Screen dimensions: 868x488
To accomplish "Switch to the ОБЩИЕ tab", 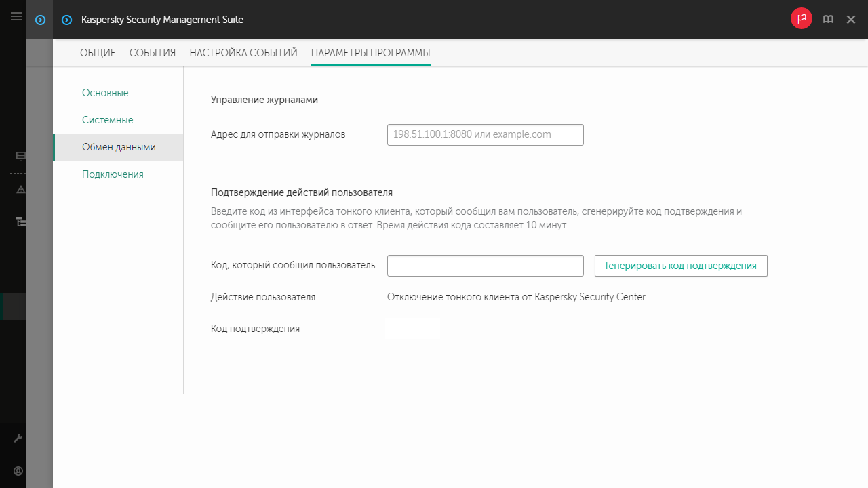I will click(x=98, y=53).
